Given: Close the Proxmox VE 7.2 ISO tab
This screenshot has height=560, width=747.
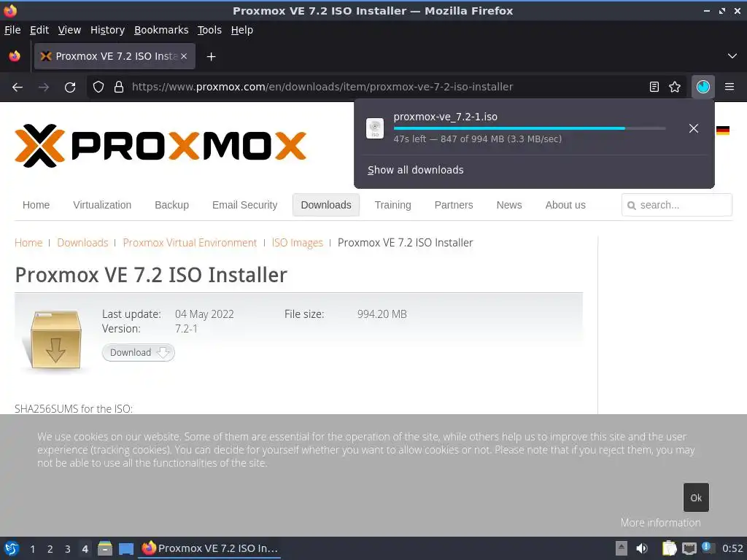Looking at the screenshot, I should tap(184, 56).
